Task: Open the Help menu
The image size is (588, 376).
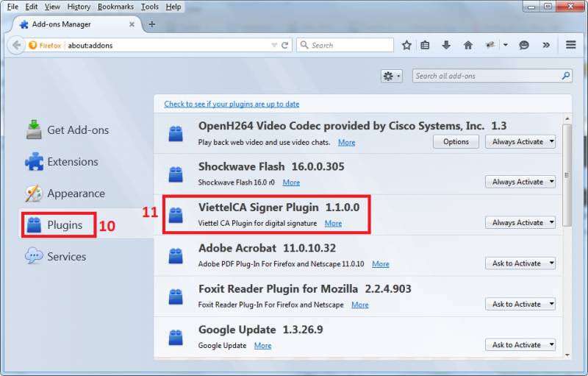Action: [173, 7]
